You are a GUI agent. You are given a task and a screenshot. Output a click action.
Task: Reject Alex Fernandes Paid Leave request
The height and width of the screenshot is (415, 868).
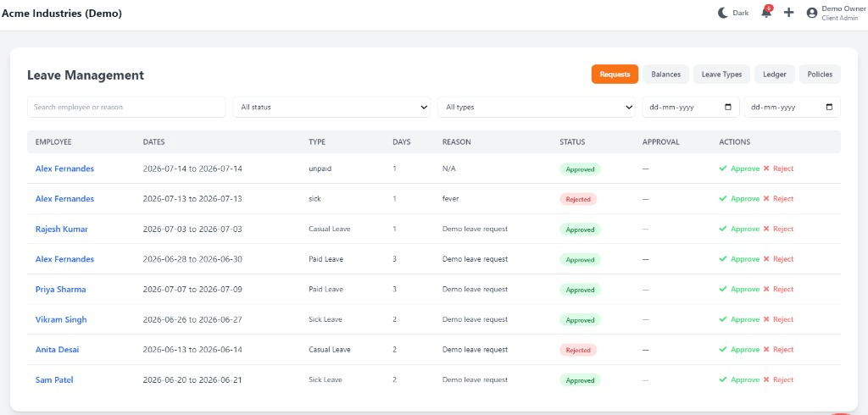[x=778, y=259]
